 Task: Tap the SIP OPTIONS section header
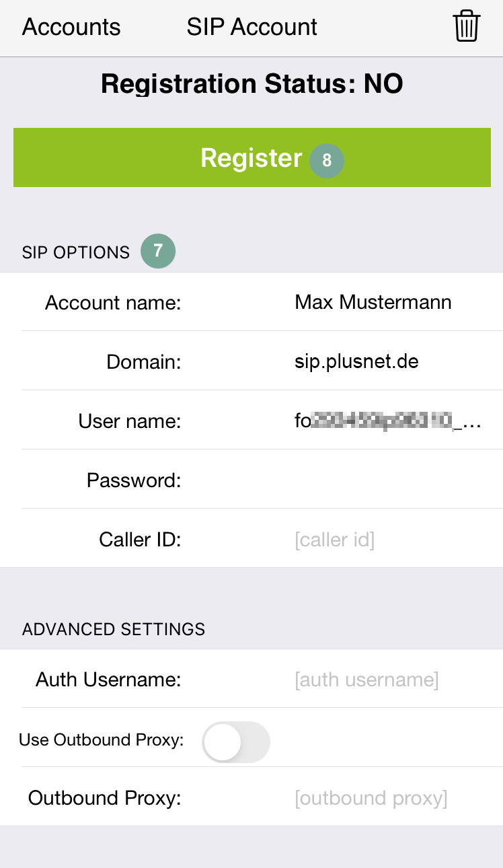[x=76, y=252]
